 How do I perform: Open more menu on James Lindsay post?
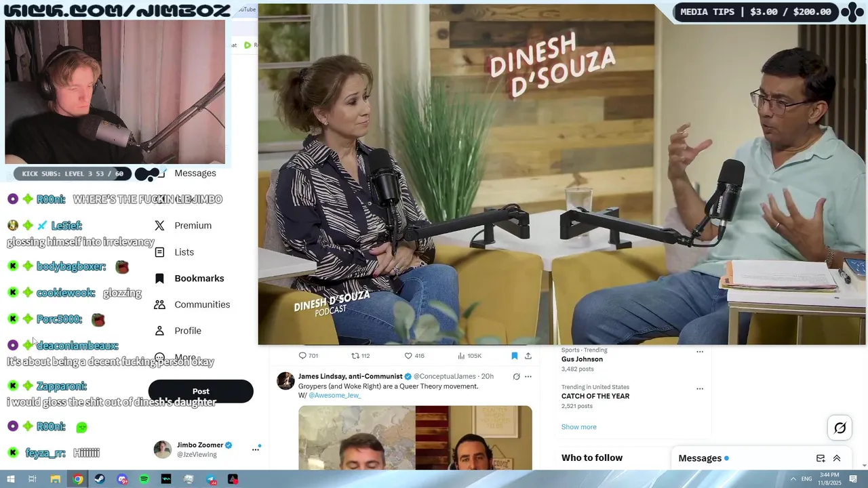pos(528,377)
